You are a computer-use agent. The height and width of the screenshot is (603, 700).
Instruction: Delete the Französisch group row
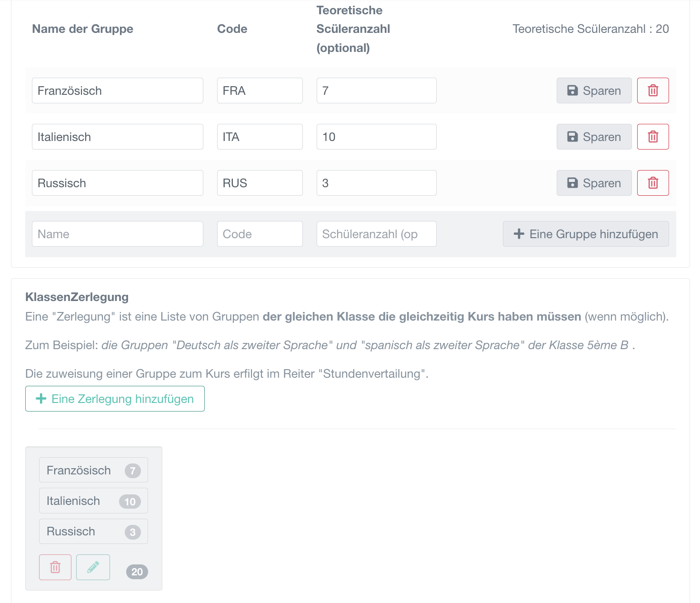point(653,90)
